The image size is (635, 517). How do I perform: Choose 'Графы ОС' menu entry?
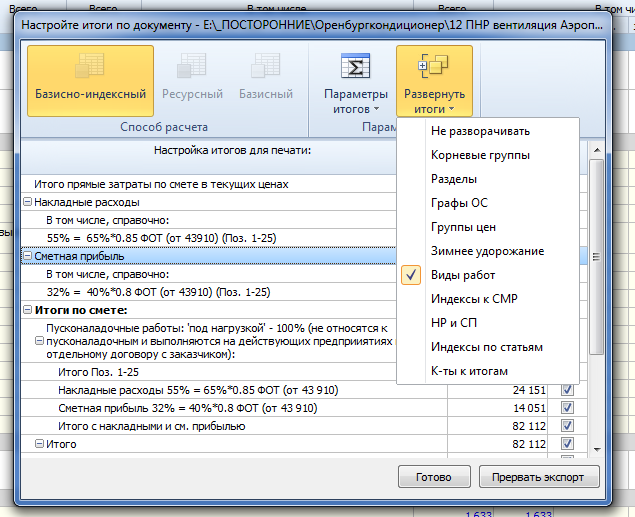click(x=488, y=203)
